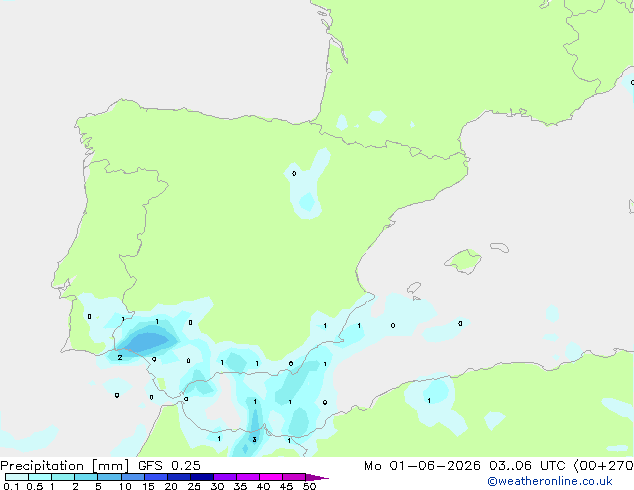Pick the 2–5 mm legend swatch

pos(86,477)
